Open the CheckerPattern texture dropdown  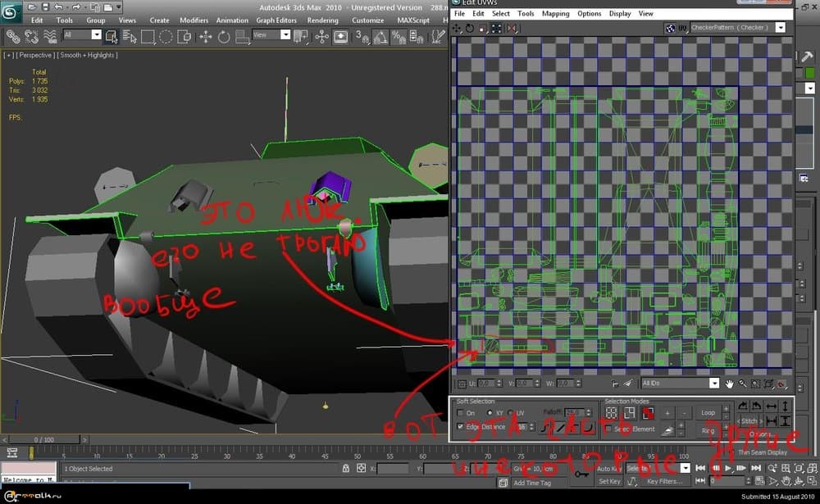point(780,28)
